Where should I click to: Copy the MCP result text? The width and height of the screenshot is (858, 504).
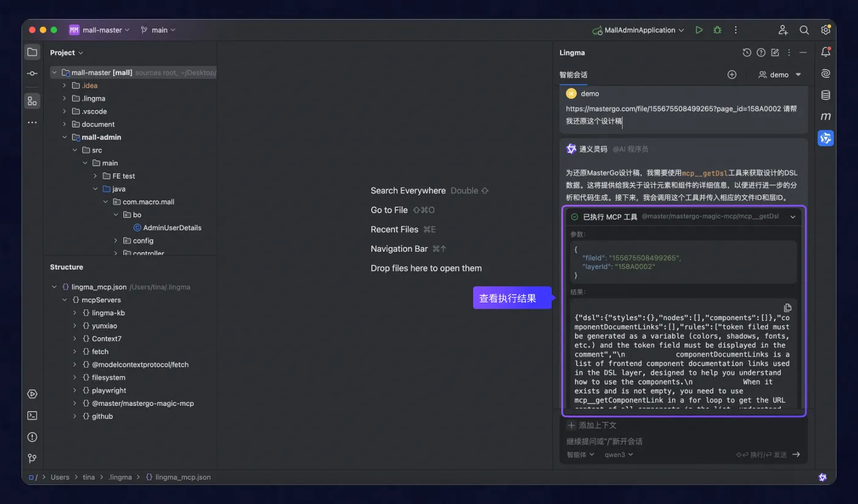(x=788, y=307)
